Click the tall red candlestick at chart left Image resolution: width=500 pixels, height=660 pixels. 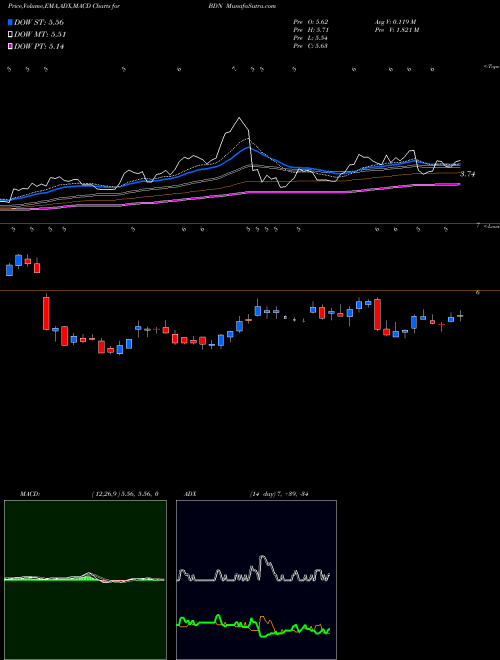pos(46,313)
